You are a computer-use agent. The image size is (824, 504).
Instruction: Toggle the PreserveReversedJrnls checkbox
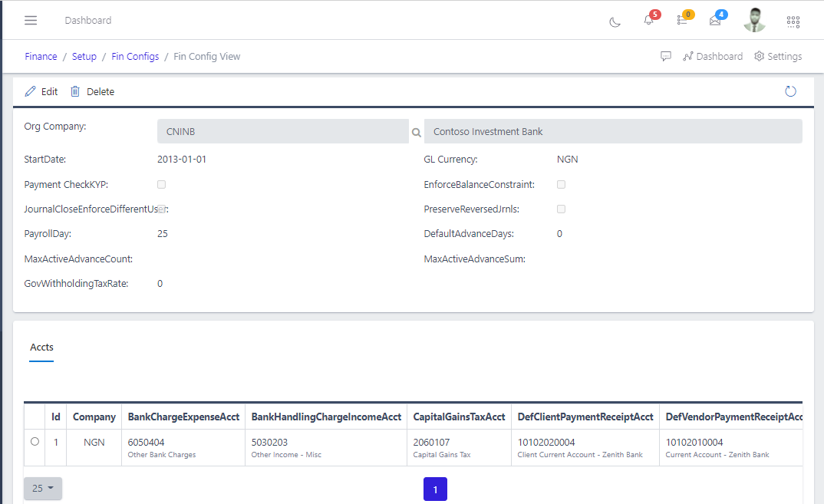pyautogui.click(x=561, y=209)
